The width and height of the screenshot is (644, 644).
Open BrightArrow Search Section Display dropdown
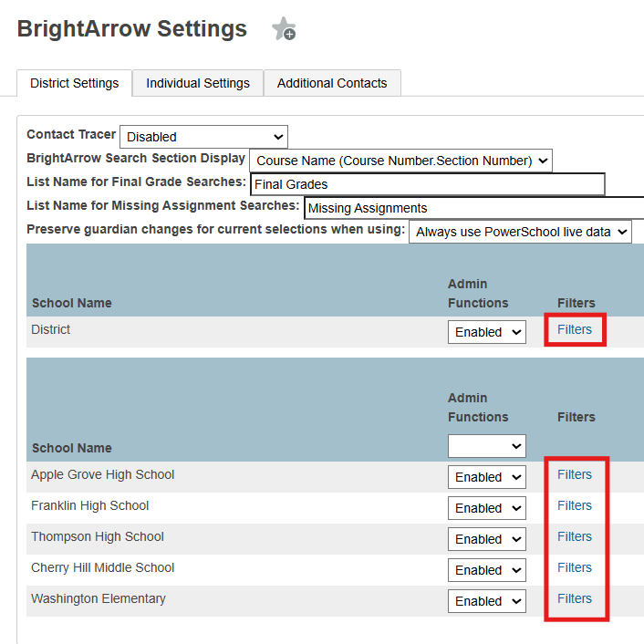pyautogui.click(x=400, y=161)
